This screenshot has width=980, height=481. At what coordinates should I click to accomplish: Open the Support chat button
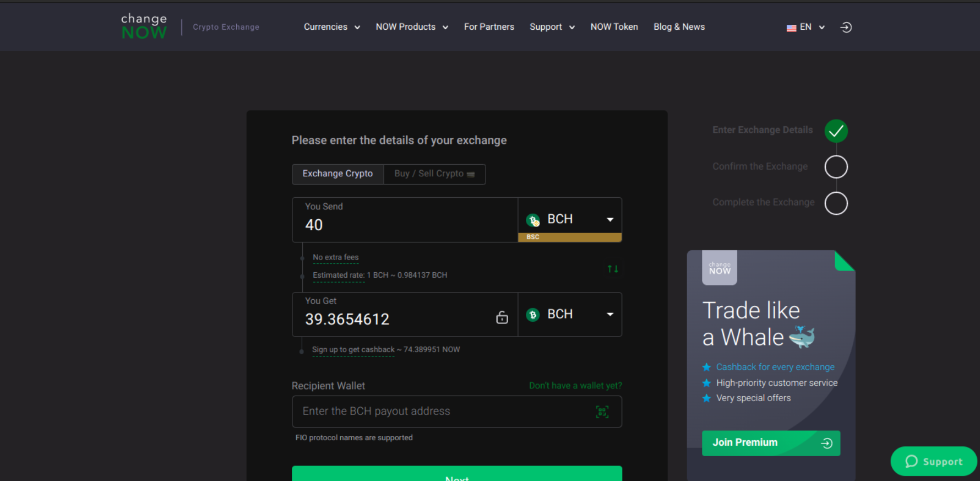(934, 461)
